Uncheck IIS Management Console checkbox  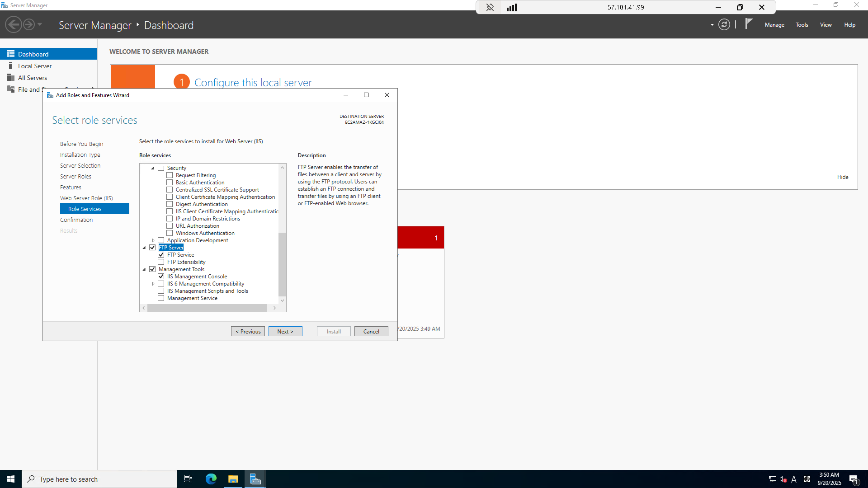(161, 277)
